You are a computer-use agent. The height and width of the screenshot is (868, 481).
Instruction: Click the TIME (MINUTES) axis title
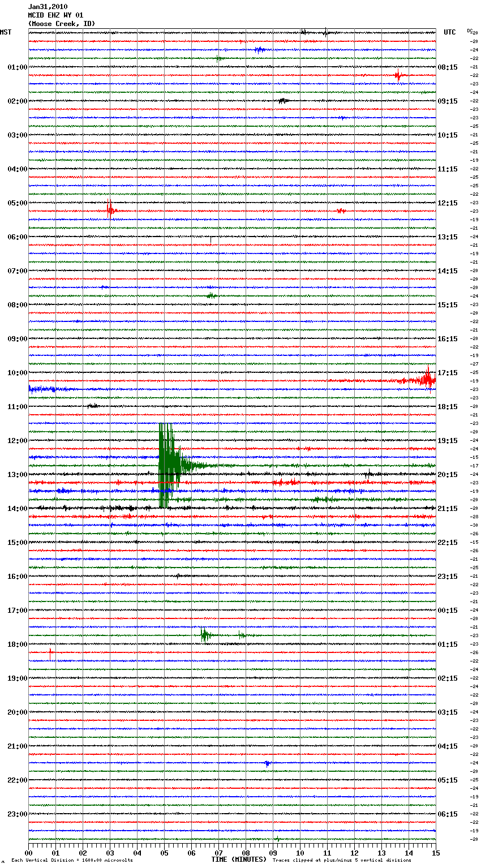(239, 860)
